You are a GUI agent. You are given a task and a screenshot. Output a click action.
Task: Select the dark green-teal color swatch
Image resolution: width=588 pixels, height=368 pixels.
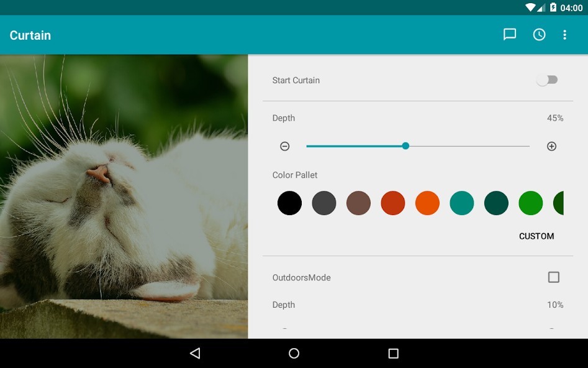pyautogui.click(x=496, y=203)
